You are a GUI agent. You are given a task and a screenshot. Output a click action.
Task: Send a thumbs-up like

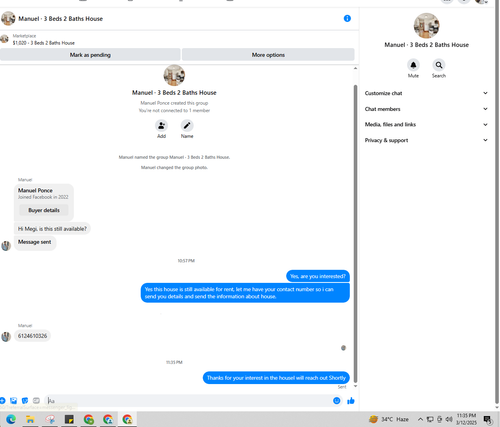(x=351, y=401)
